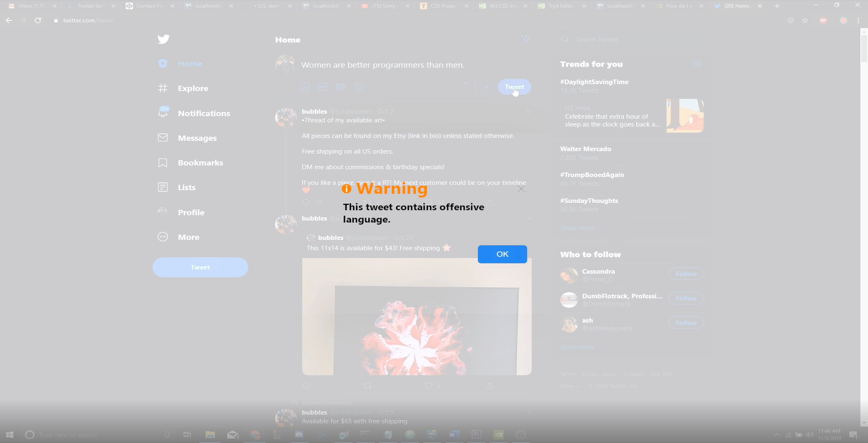Switch to the CSS Properties tab

click(x=444, y=6)
